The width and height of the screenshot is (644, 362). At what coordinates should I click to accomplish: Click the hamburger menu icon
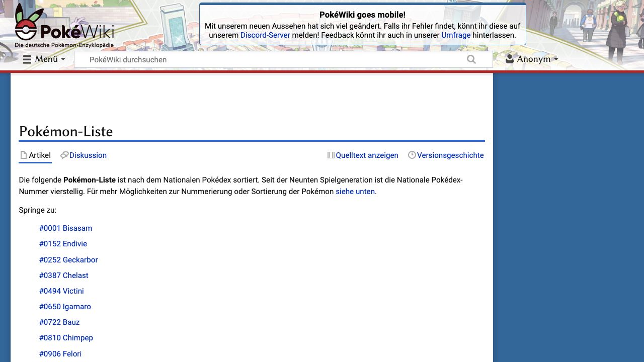tap(27, 59)
